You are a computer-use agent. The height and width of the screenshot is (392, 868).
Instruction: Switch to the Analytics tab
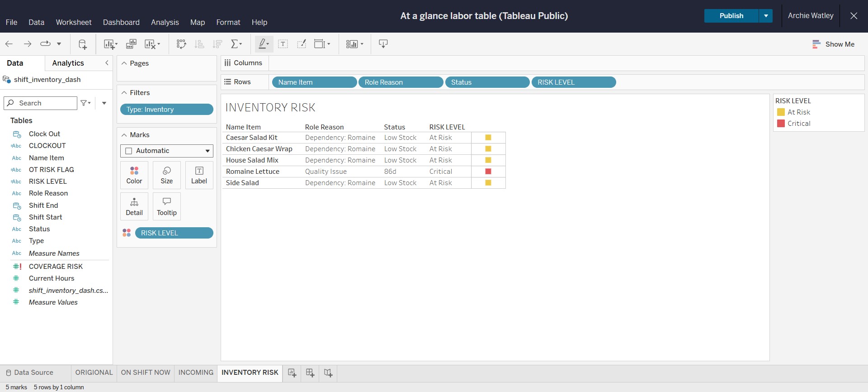point(68,63)
